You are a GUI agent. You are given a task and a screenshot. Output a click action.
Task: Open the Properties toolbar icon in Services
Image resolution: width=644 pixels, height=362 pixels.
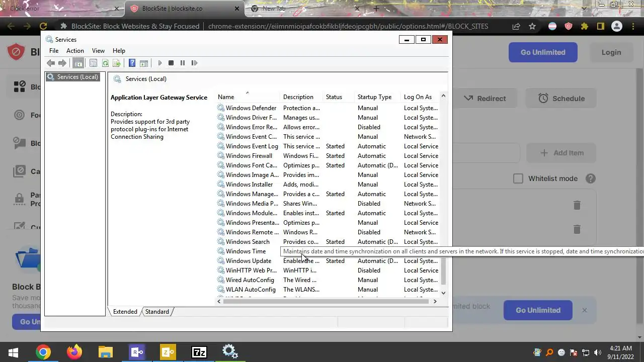93,63
